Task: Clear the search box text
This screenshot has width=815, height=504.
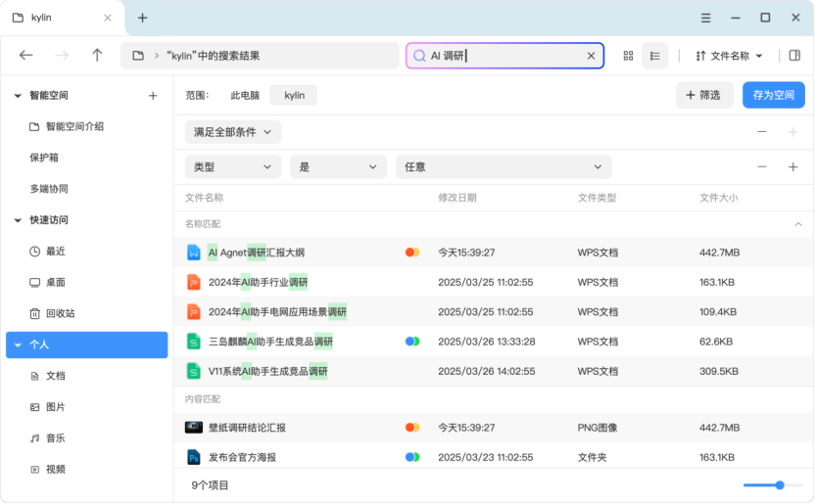Action: point(591,56)
